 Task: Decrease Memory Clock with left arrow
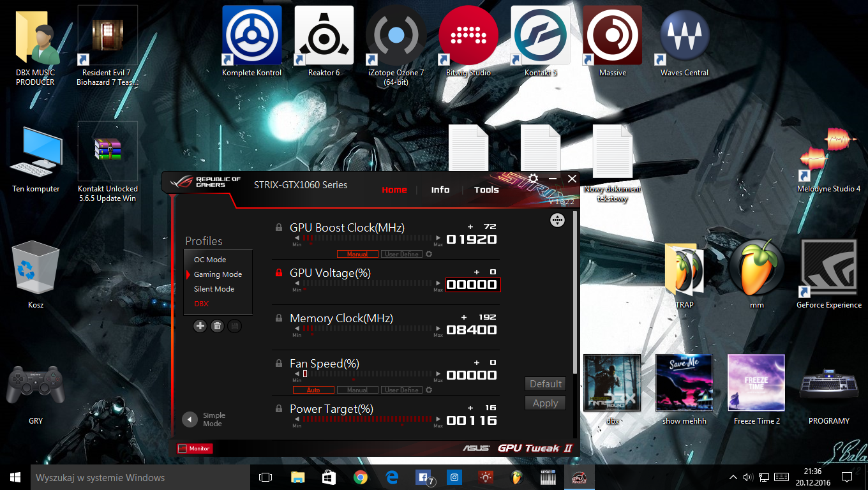click(296, 329)
